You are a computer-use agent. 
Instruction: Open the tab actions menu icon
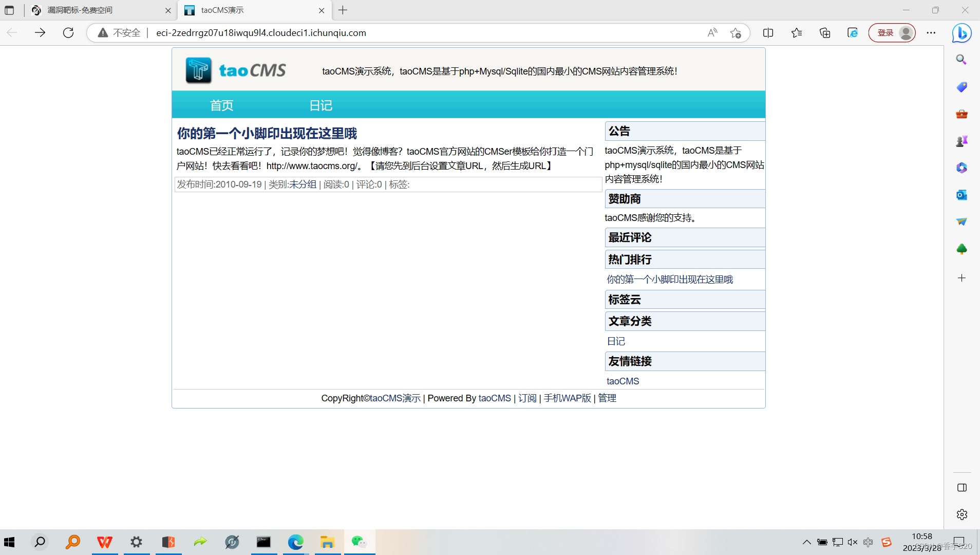click(x=9, y=10)
